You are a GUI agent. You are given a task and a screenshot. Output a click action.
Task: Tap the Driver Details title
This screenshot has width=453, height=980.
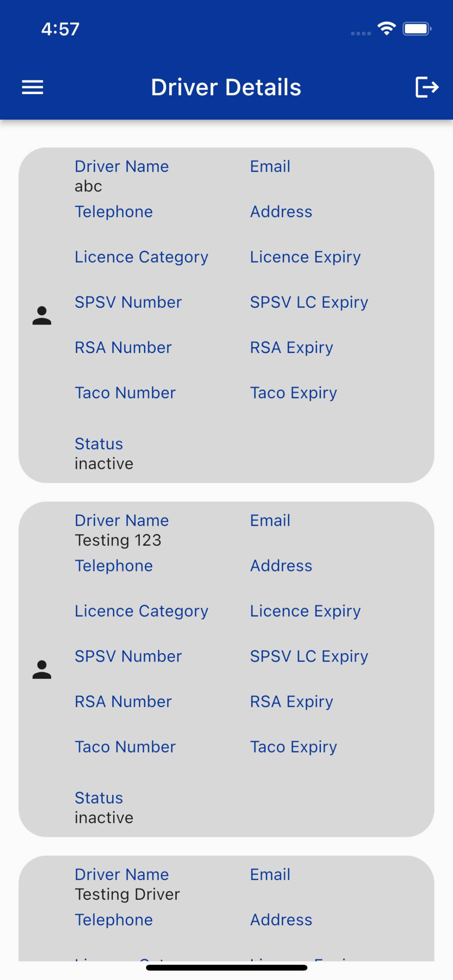226,87
